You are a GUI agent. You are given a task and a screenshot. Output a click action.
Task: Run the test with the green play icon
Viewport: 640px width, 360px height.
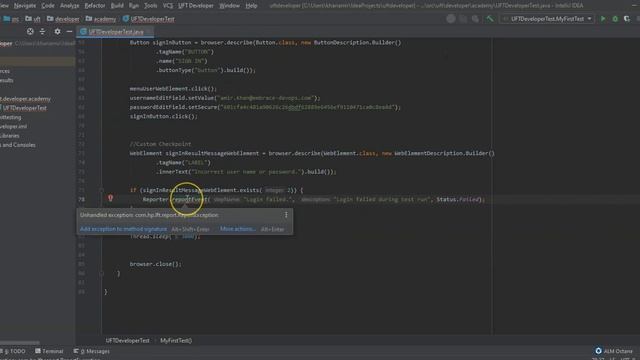click(x=602, y=19)
